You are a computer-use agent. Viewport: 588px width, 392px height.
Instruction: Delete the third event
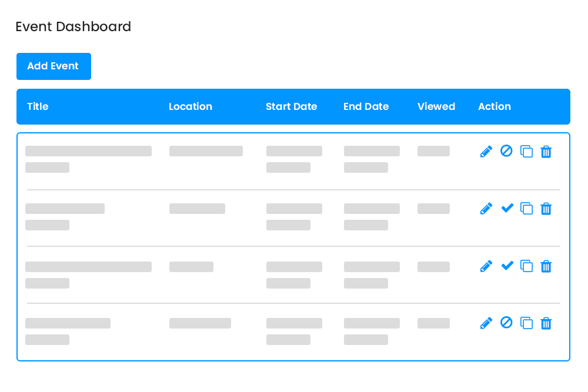pos(546,266)
